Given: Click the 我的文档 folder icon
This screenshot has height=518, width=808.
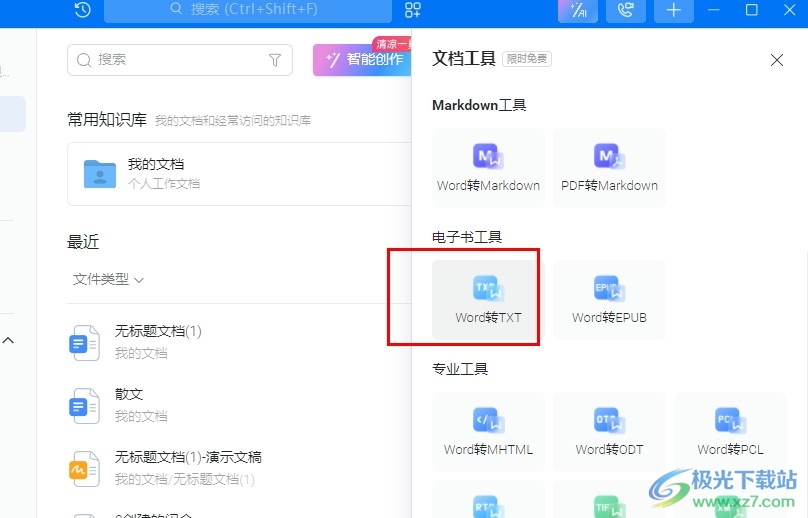Looking at the screenshot, I should pos(100,174).
